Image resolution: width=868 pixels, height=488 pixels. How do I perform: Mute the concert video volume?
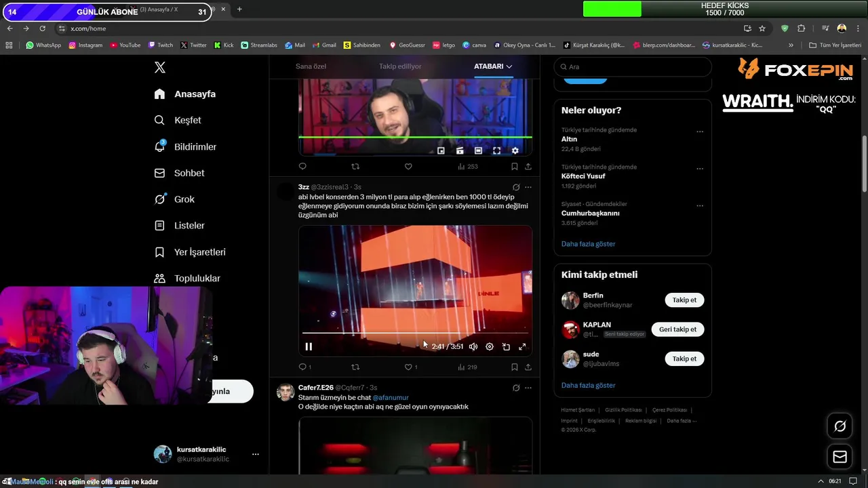[473, 346]
